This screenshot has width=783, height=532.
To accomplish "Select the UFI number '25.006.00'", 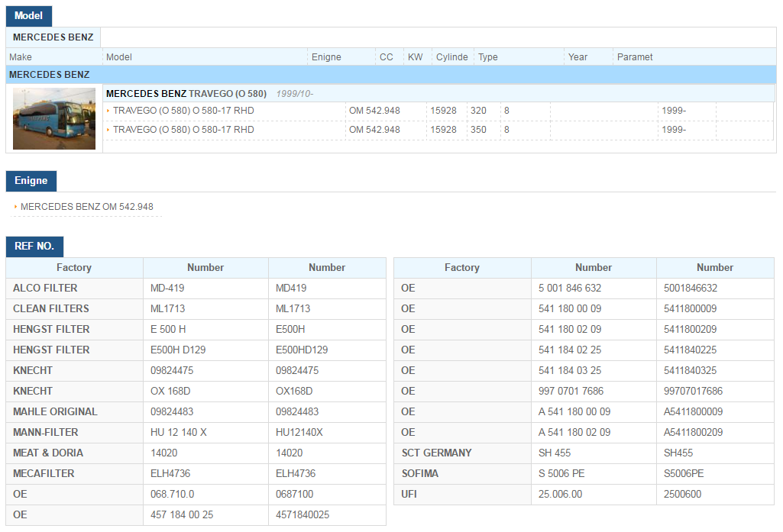I will (560, 494).
